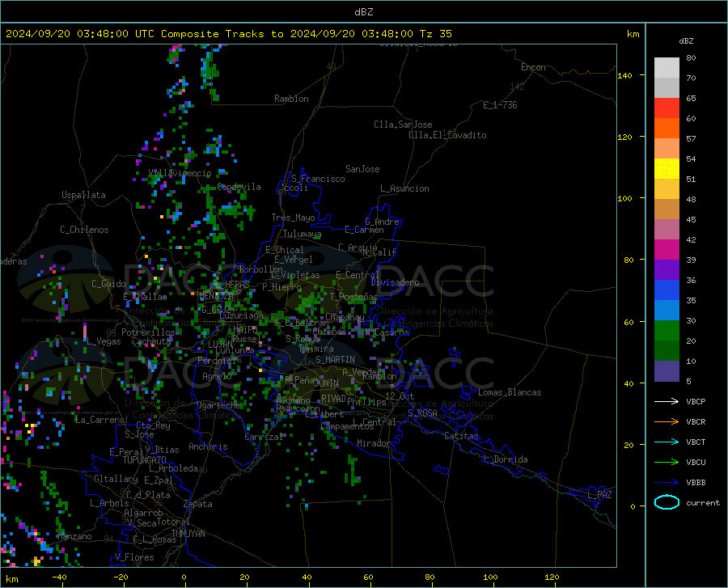Pick the magenta 39 dBZ swatch
This screenshot has height=588, width=728.
point(667,250)
